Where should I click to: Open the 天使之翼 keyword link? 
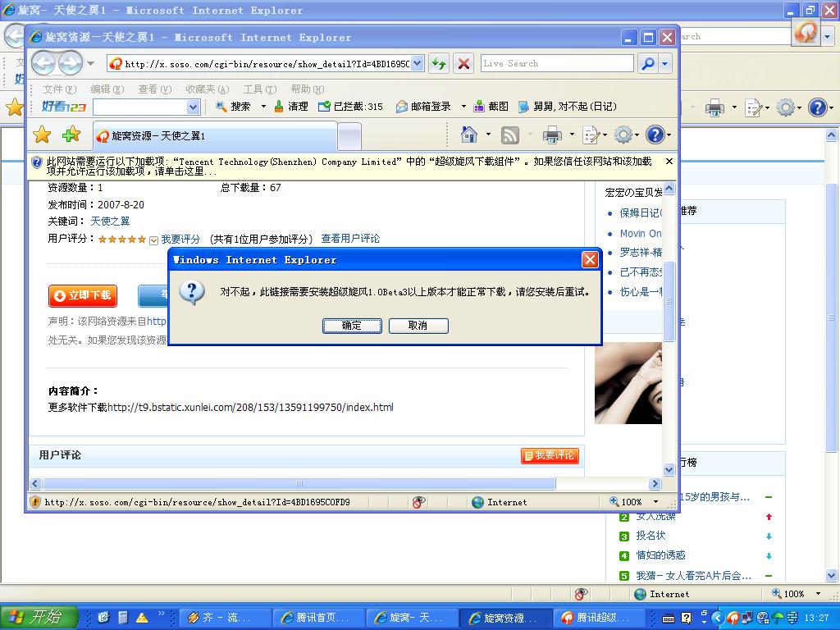(110, 221)
